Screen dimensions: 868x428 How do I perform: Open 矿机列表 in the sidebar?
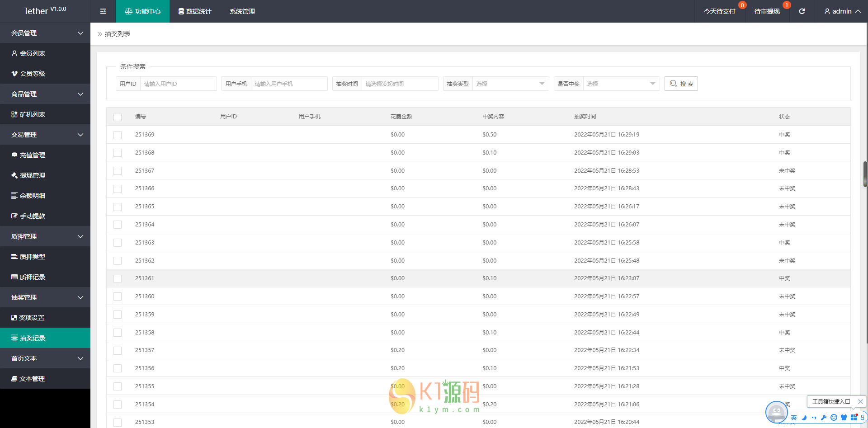tap(28, 114)
